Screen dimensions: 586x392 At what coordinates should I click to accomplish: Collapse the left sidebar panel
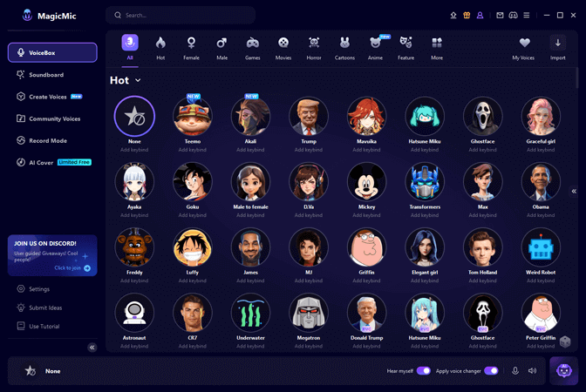[92, 347]
